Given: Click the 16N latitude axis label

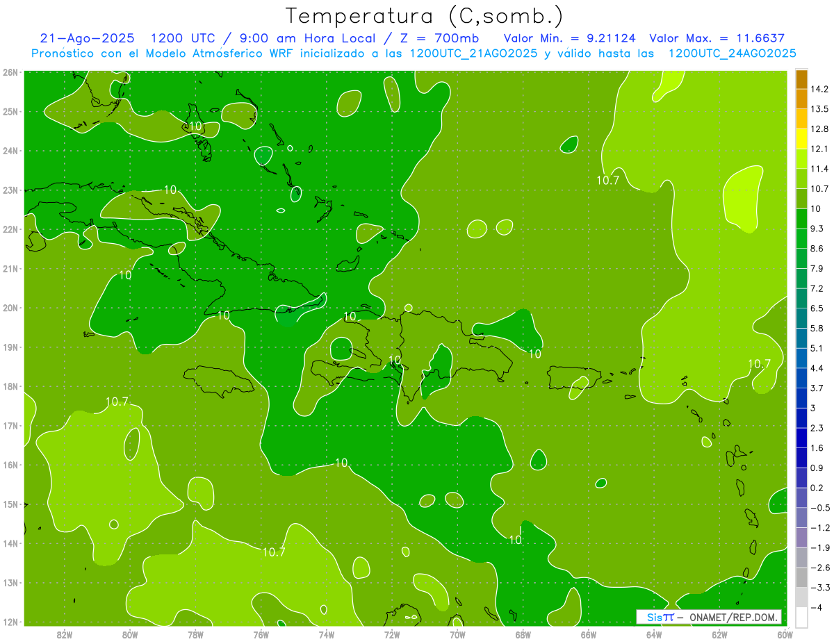Looking at the screenshot, I should tap(10, 465).
